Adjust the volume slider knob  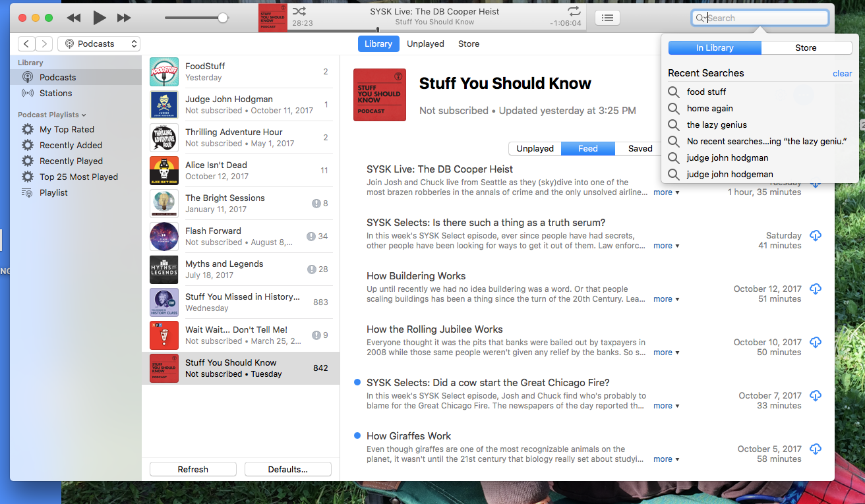point(223,18)
